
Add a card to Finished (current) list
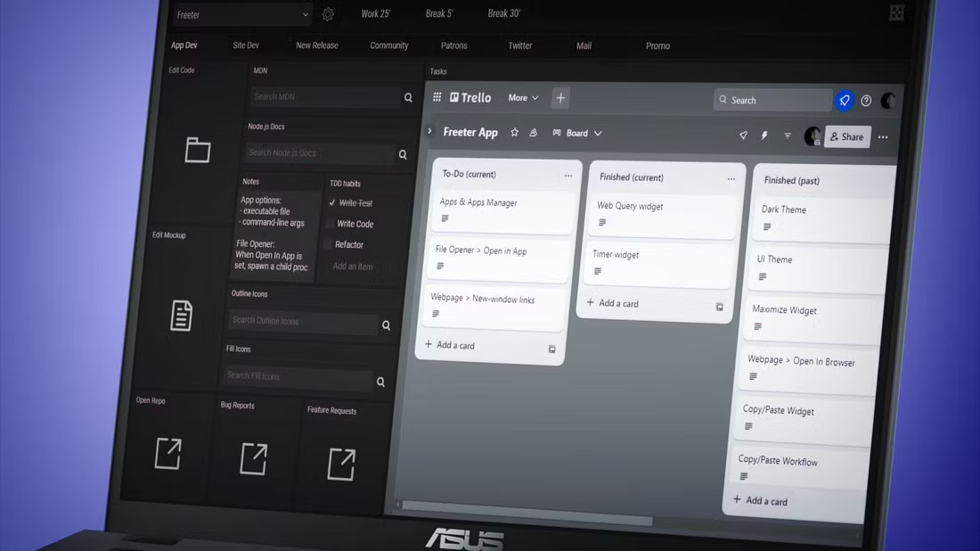[x=613, y=303]
